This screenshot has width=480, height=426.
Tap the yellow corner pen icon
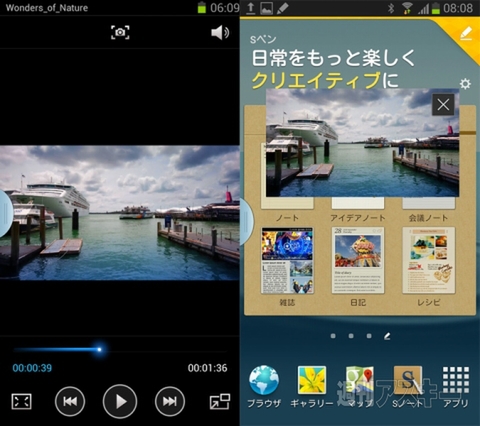coord(466,34)
